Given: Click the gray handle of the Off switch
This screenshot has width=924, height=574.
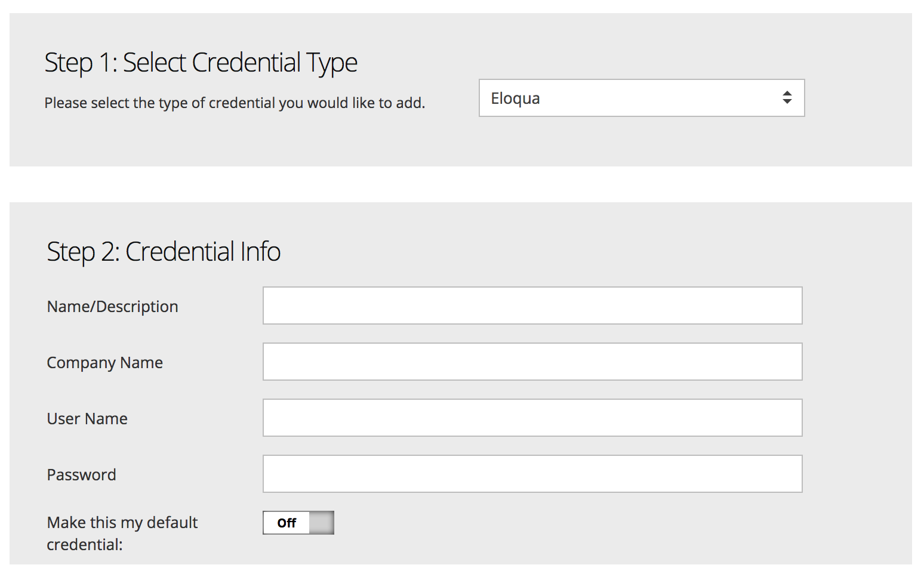Looking at the screenshot, I should click(322, 523).
